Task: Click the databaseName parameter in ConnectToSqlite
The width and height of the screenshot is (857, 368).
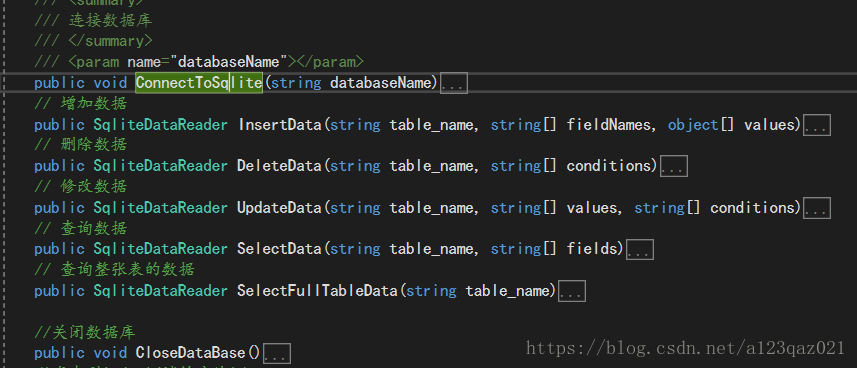Action: pyautogui.click(x=380, y=83)
